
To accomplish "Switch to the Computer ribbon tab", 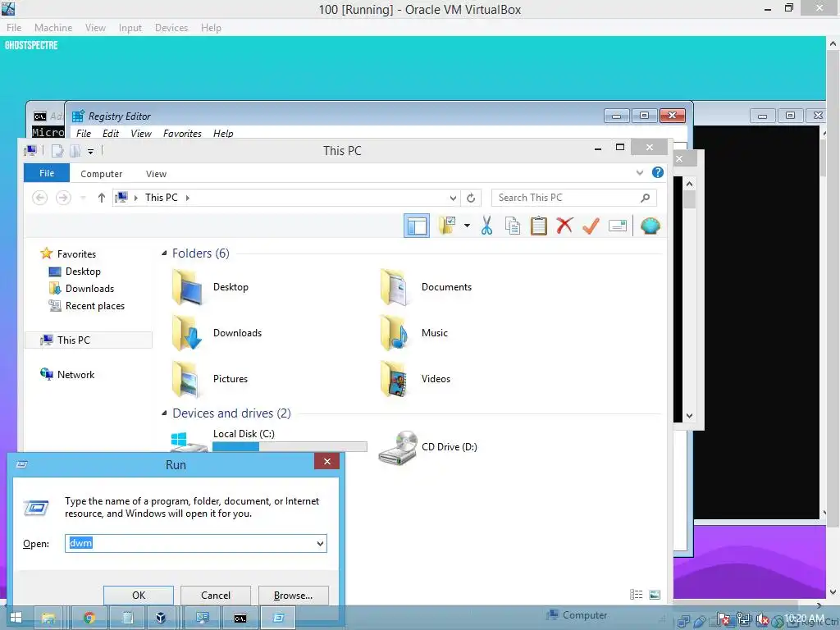I will (101, 174).
